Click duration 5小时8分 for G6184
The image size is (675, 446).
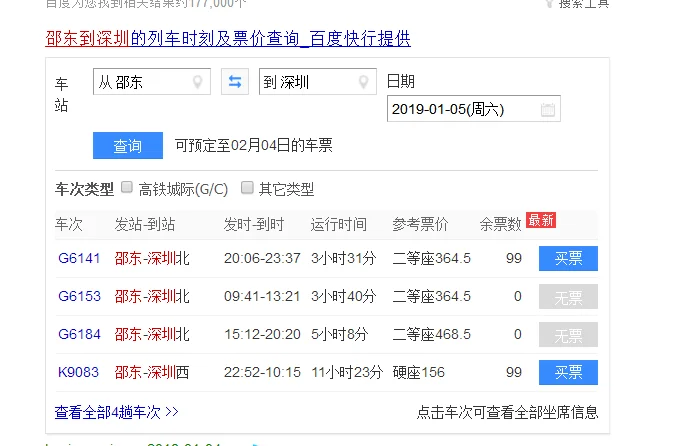tap(340, 334)
